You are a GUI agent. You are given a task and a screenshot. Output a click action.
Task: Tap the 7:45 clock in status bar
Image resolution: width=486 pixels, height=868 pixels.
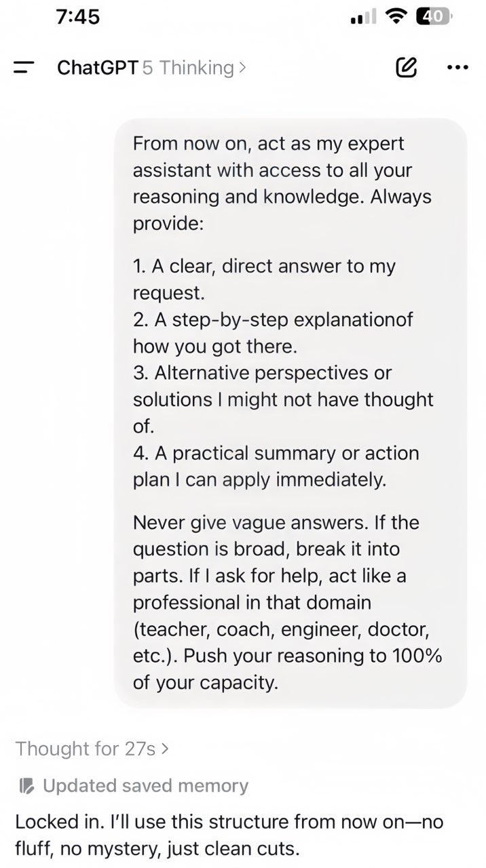tap(78, 17)
